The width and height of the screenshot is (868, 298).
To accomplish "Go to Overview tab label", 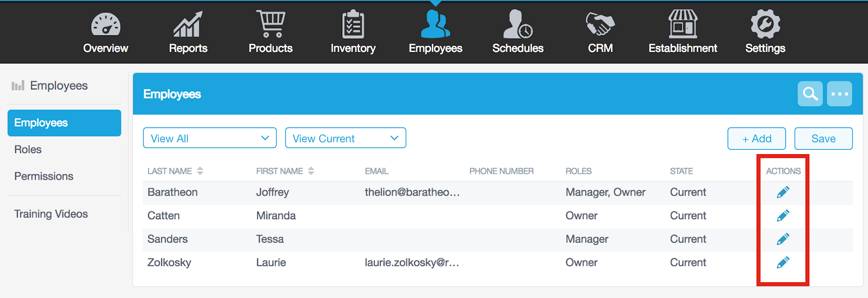I will pyautogui.click(x=106, y=48).
